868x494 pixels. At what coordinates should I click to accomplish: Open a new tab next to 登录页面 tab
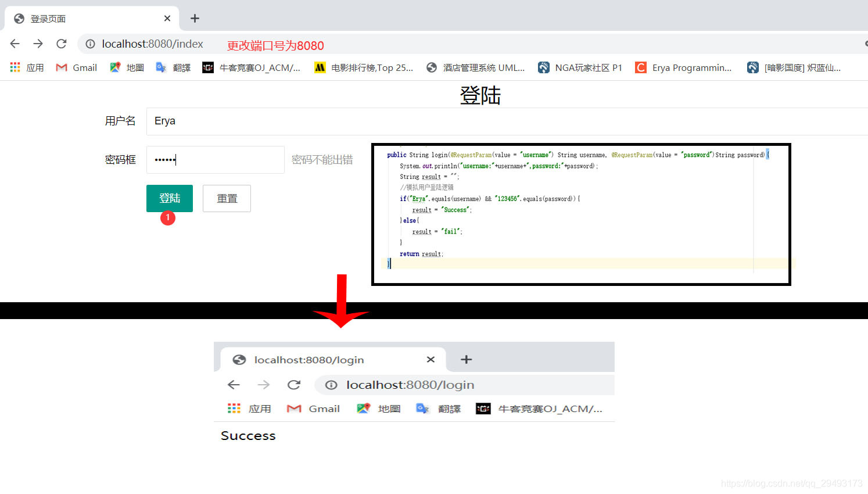point(195,19)
